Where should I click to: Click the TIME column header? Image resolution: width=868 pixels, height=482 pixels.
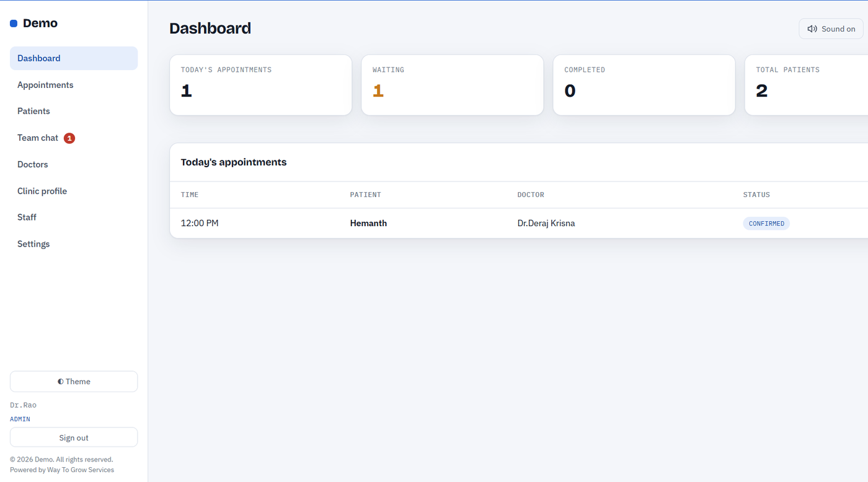(x=190, y=195)
